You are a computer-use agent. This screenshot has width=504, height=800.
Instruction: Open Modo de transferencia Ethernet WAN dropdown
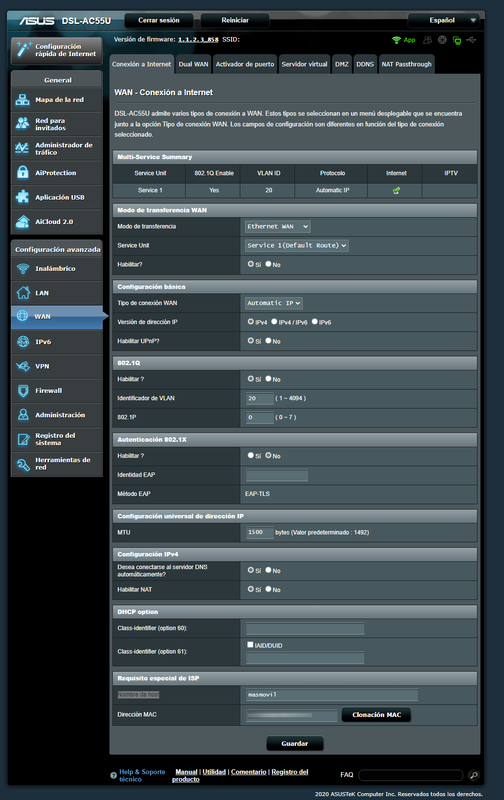278,227
